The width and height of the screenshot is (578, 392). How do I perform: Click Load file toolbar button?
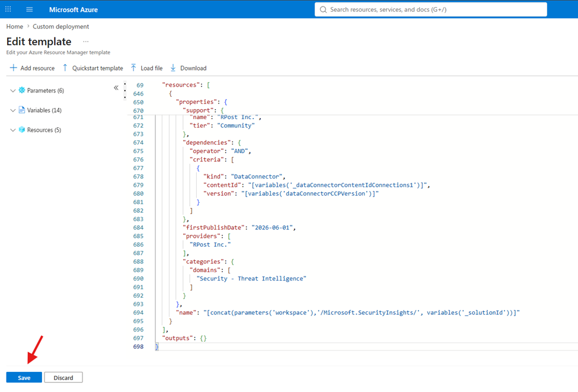pos(146,68)
